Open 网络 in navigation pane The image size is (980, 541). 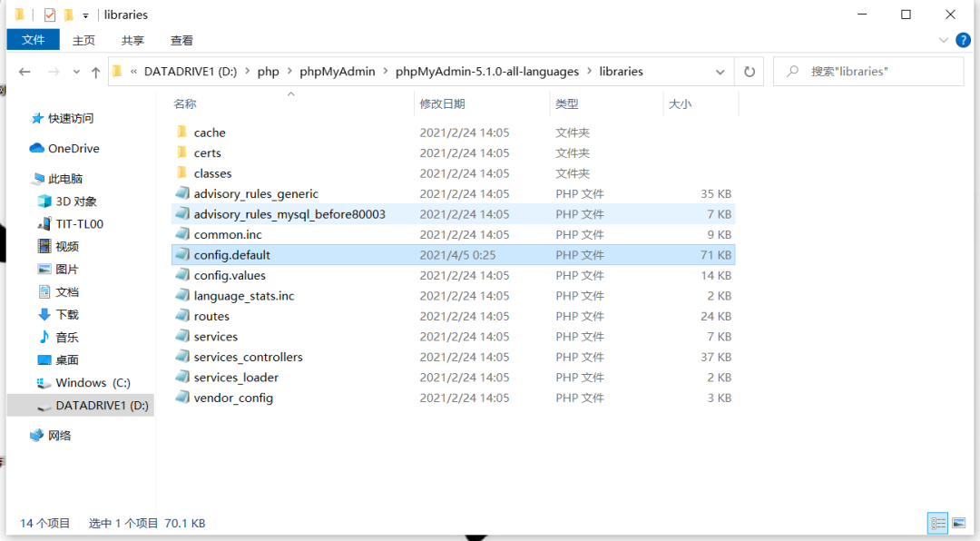[59, 436]
